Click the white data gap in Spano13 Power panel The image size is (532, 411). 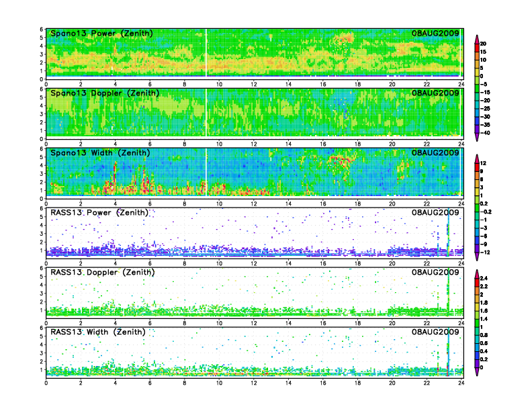click(x=207, y=54)
